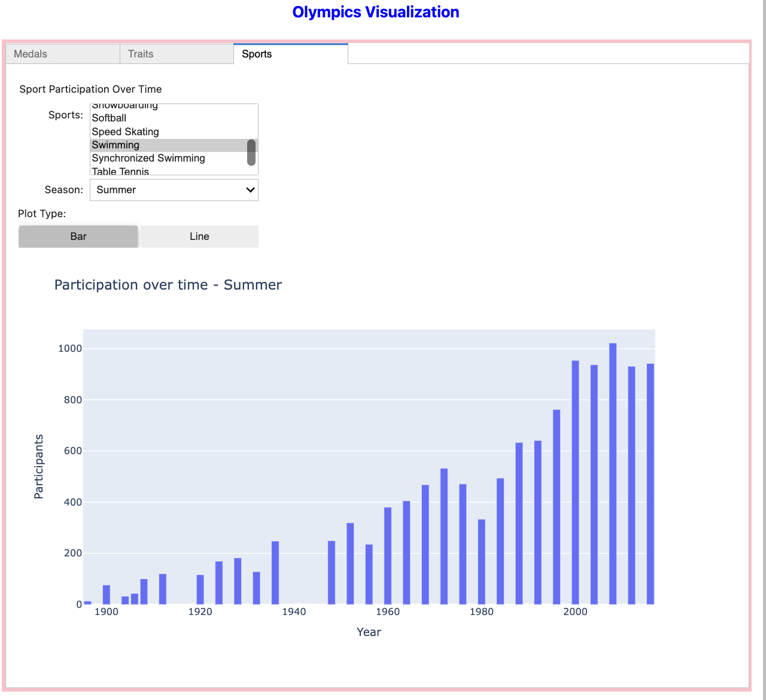This screenshot has height=700, width=766.
Task: Select Table Tennis in the sports list
Action: pos(120,171)
